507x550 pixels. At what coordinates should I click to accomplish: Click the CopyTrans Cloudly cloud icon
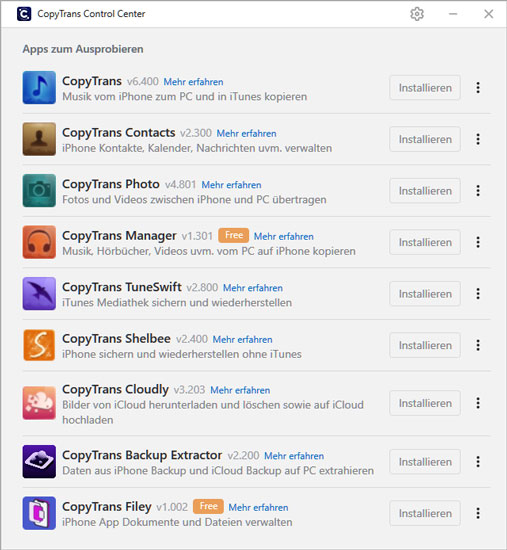(39, 403)
